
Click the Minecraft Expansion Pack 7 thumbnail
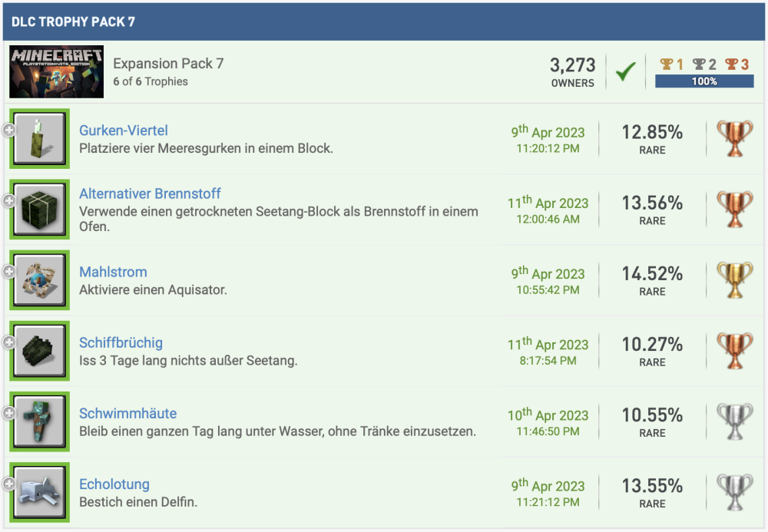pyautogui.click(x=56, y=72)
